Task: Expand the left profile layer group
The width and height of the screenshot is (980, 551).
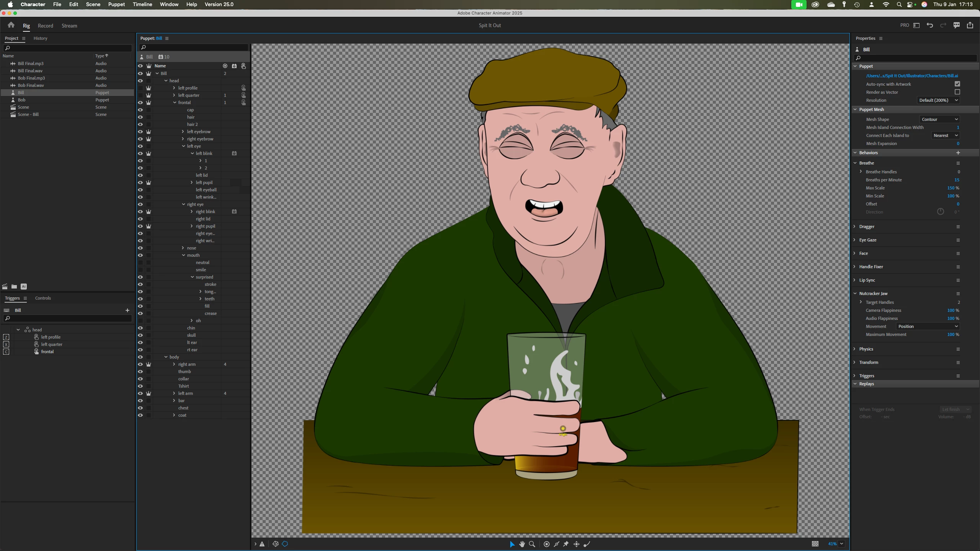Action: (174, 88)
